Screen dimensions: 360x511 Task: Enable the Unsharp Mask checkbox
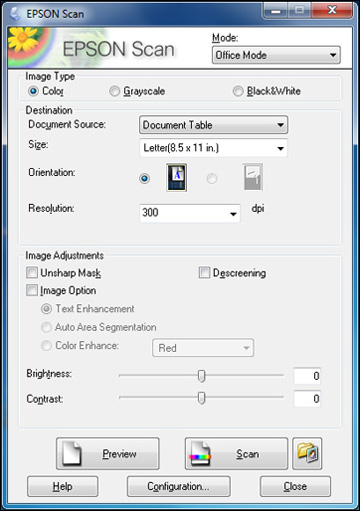click(x=32, y=272)
